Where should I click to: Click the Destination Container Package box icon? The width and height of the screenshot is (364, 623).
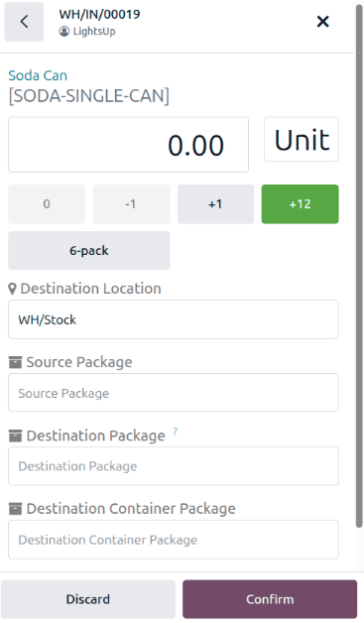(x=15, y=509)
